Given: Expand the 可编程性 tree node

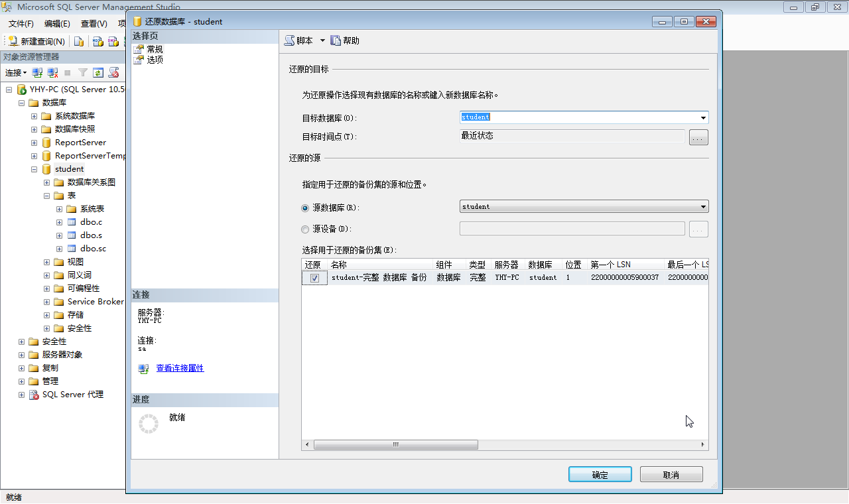Looking at the screenshot, I should (47, 288).
